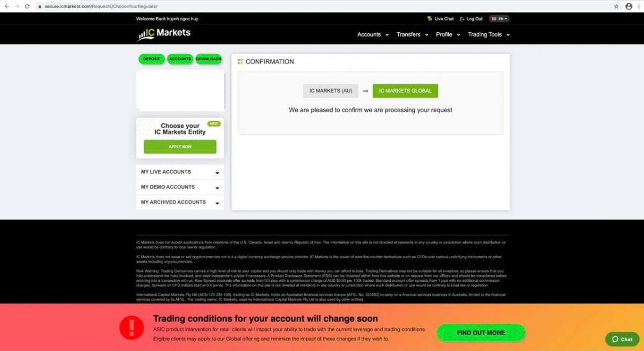This screenshot has height=351, width=644.
Task: Go back using the browser back arrow
Action: pyautogui.click(x=7, y=6)
